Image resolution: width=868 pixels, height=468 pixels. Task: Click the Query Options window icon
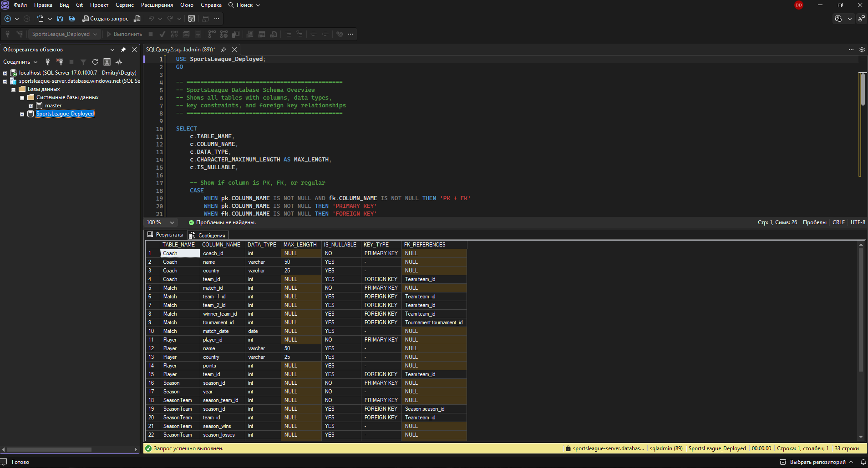click(x=186, y=34)
